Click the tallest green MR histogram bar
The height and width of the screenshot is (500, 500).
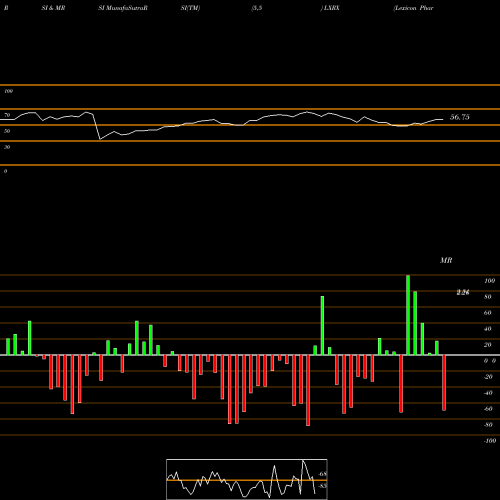click(408, 315)
